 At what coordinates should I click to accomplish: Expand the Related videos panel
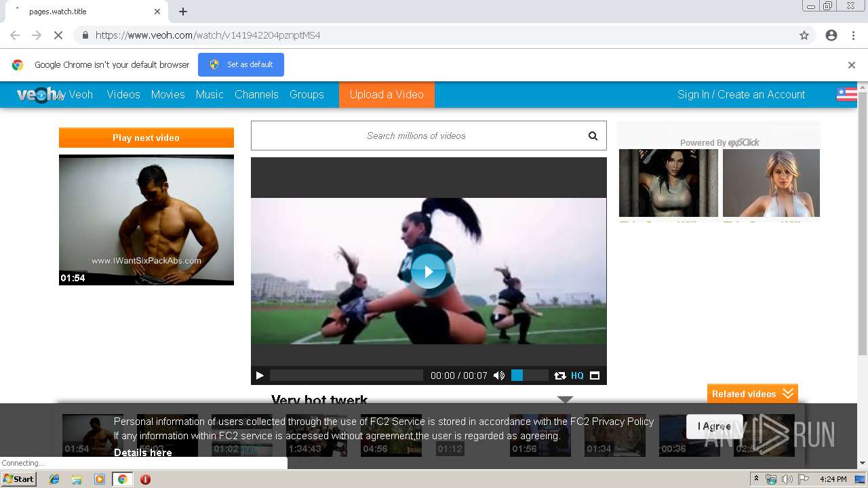(x=752, y=394)
